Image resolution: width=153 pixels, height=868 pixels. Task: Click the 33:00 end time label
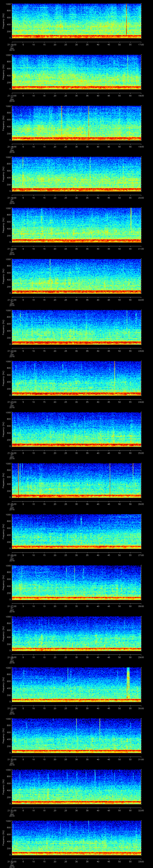pos(141,862)
